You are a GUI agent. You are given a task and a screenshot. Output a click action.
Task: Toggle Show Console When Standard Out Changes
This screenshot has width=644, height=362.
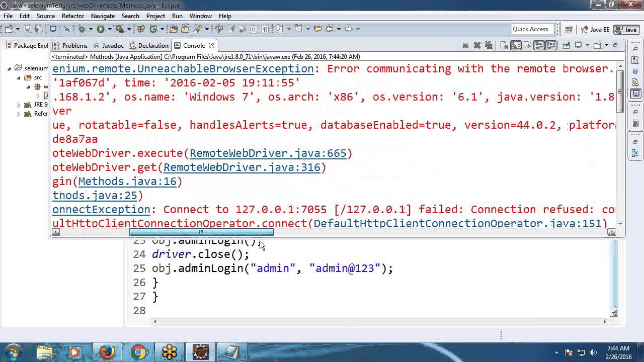[x=539, y=45]
